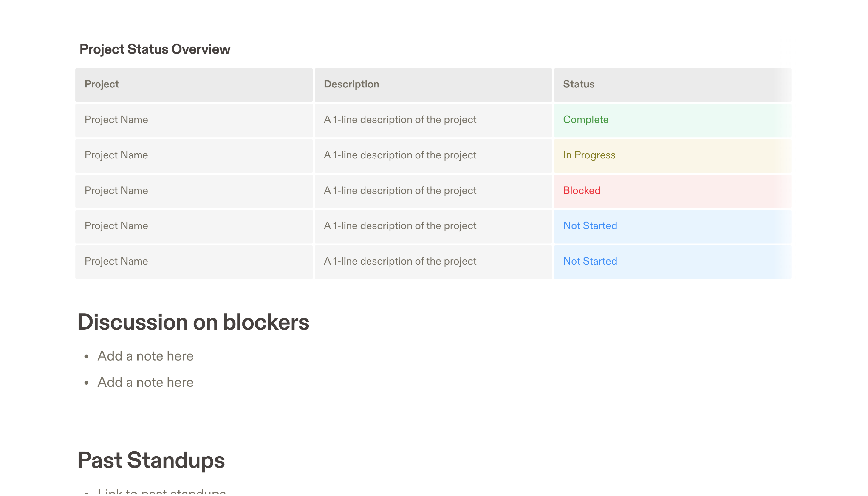Select the "Project Status Overview" title
Image resolution: width=868 pixels, height=496 pixels.
[155, 49]
